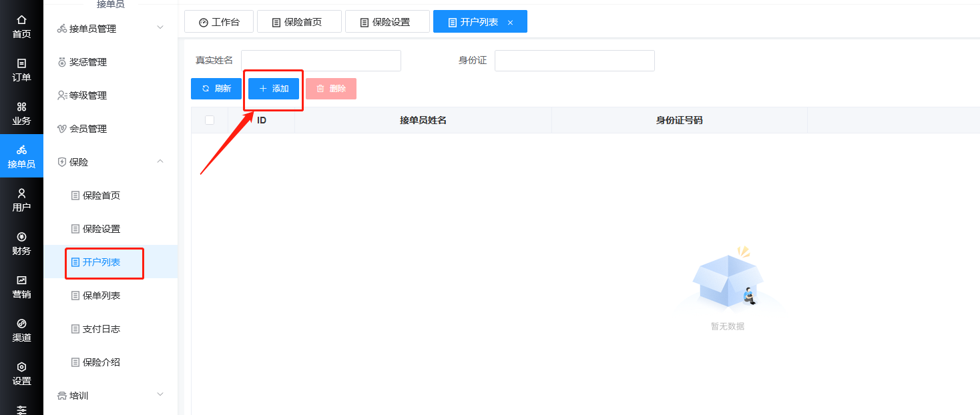Click the 会员管理 V icon
The height and width of the screenshot is (415, 980).
click(62, 129)
